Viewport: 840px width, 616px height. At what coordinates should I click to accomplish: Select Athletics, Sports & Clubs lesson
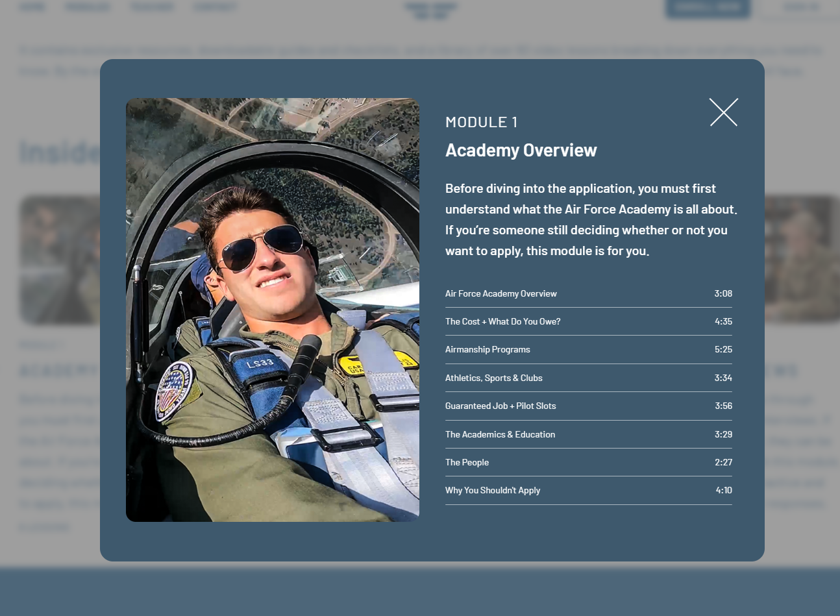(x=589, y=378)
